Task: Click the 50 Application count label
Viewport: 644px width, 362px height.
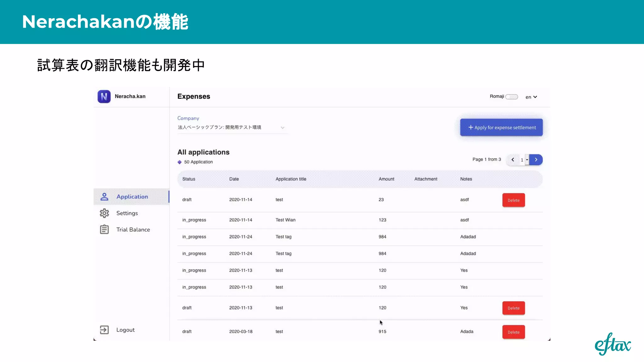Action: (198, 162)
